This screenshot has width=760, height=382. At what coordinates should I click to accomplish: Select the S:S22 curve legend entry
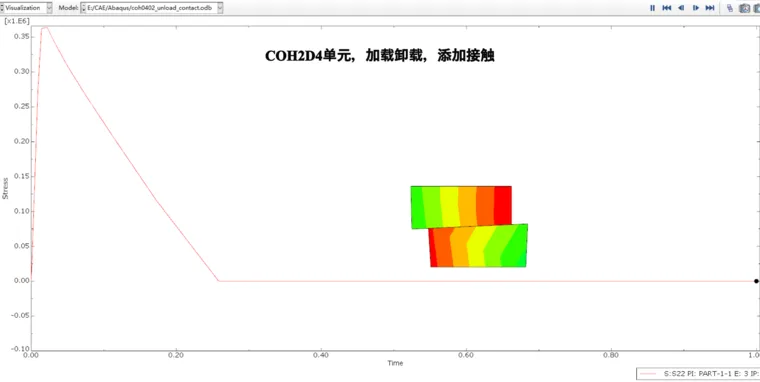(698, 374)
